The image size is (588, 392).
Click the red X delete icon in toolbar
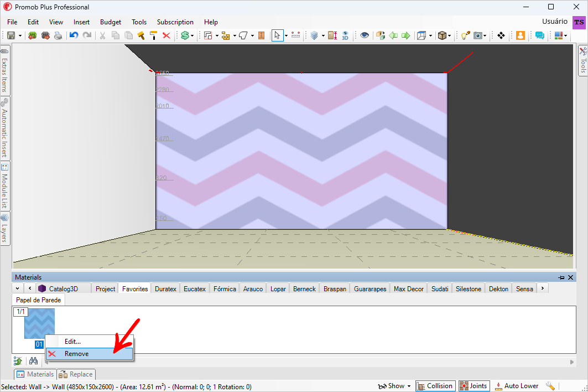click(166, 35)
